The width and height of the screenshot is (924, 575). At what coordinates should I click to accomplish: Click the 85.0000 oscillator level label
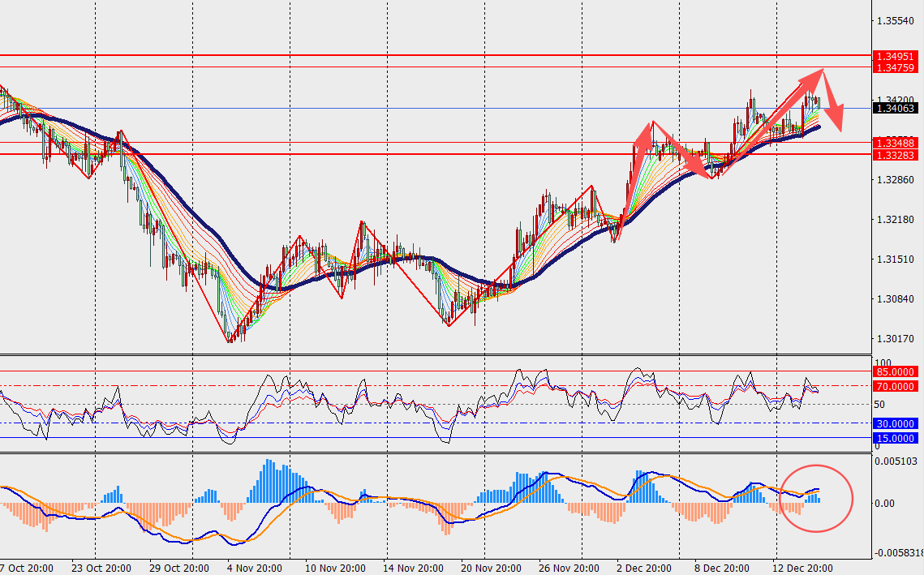pos(896,371)
